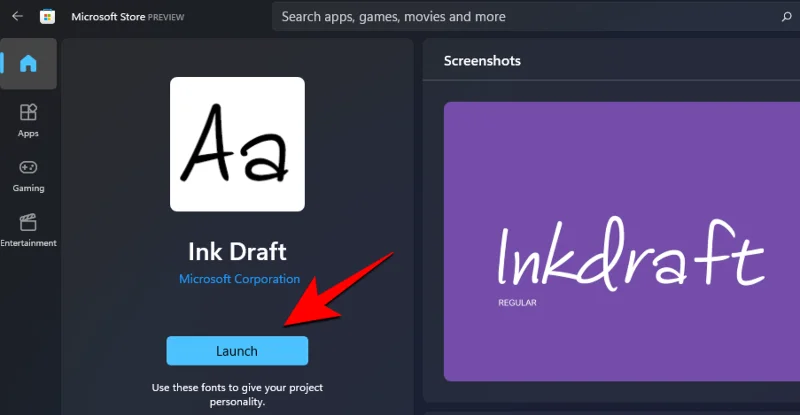Click the Ink Draft Aa app icon
Viewport: 800px width, 415px height.
[x=237, y=144]
